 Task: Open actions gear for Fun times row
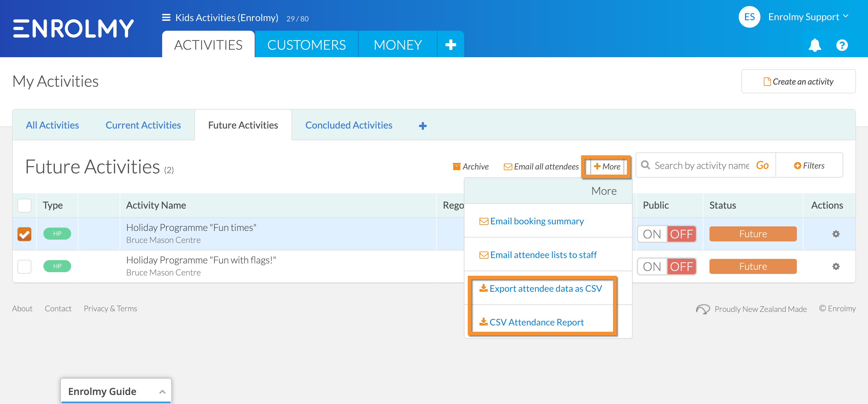pos(836,234)
